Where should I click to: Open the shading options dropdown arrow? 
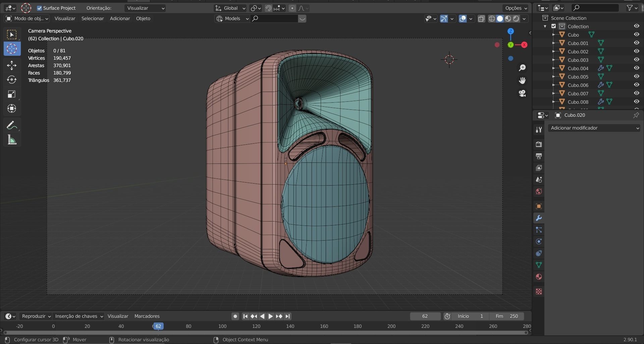click(524, 19)
